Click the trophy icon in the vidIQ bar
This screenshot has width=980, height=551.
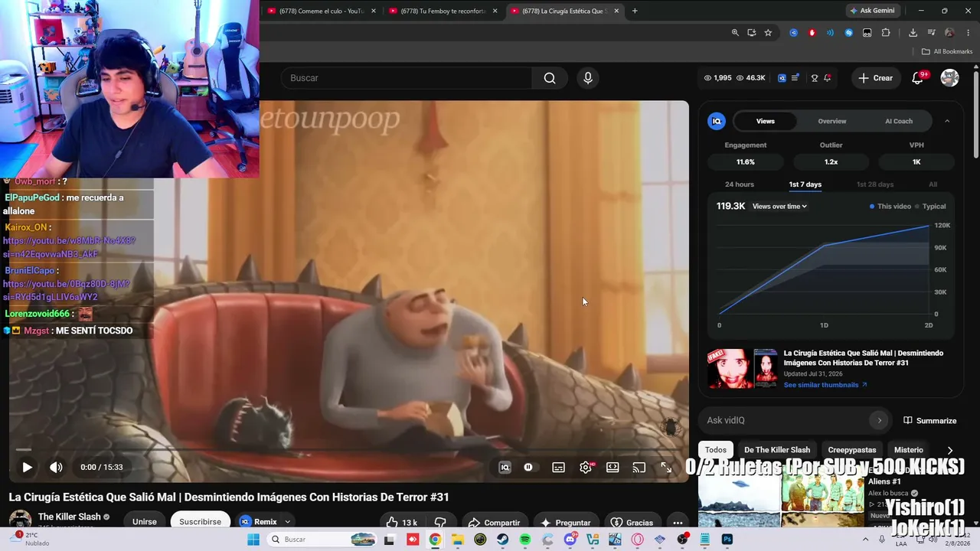[x=815, y=78]
